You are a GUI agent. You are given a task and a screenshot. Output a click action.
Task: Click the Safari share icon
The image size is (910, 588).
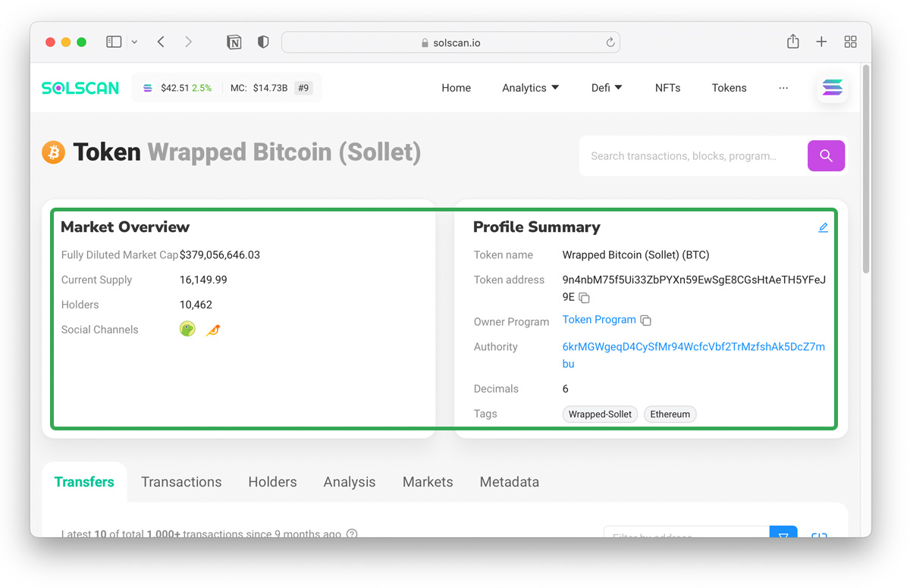tap(792, 42)
